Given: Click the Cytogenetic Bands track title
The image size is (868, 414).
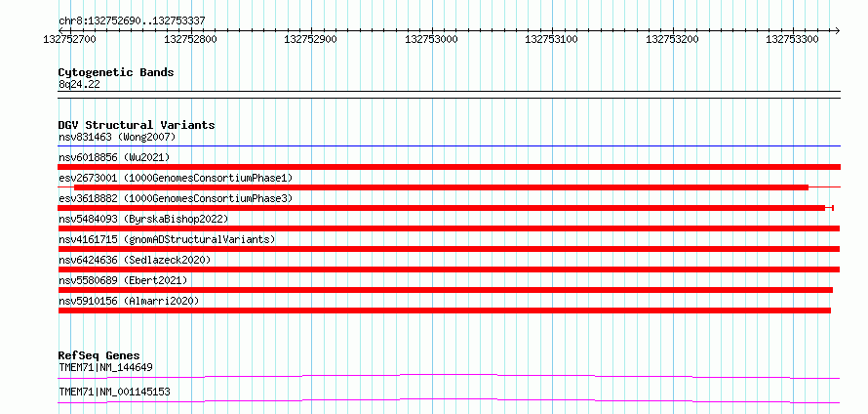Looking at the screenshot, I should 116,72.
